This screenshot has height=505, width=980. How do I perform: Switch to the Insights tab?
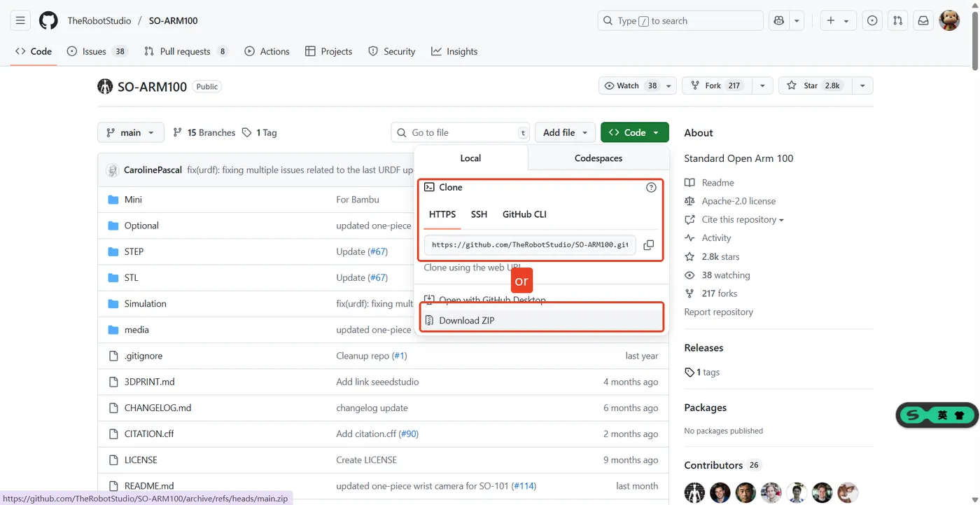pyautogui.click(x=454, y=51)
